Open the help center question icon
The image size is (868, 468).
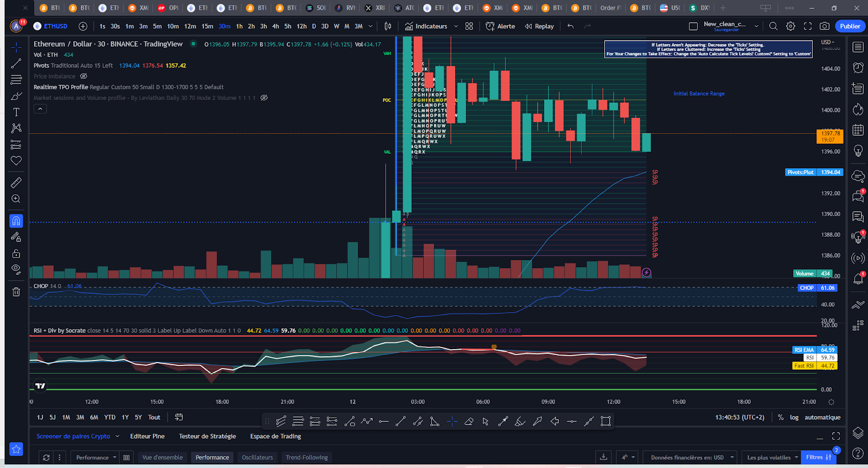point(858,453)
